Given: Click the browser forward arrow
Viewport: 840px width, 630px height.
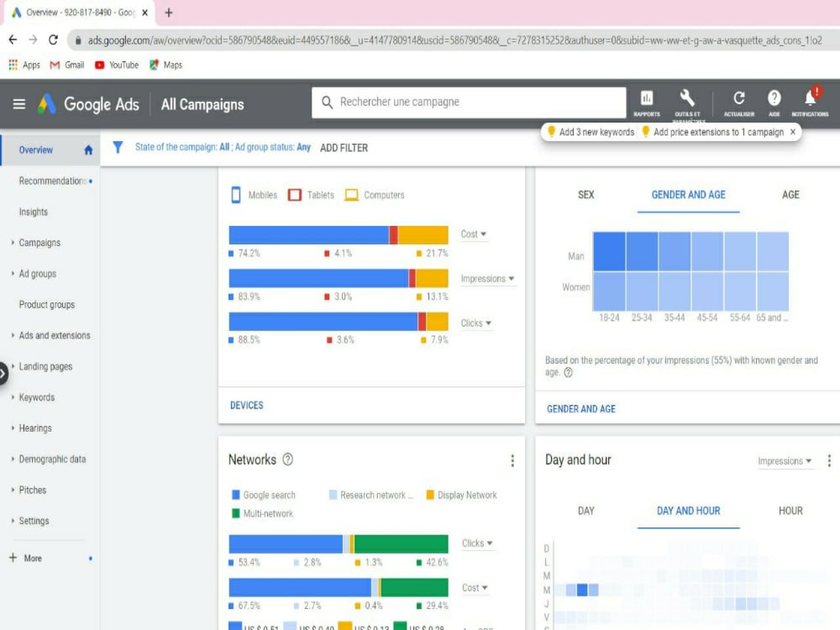Looking at the screenshot, I should [33, 39].
